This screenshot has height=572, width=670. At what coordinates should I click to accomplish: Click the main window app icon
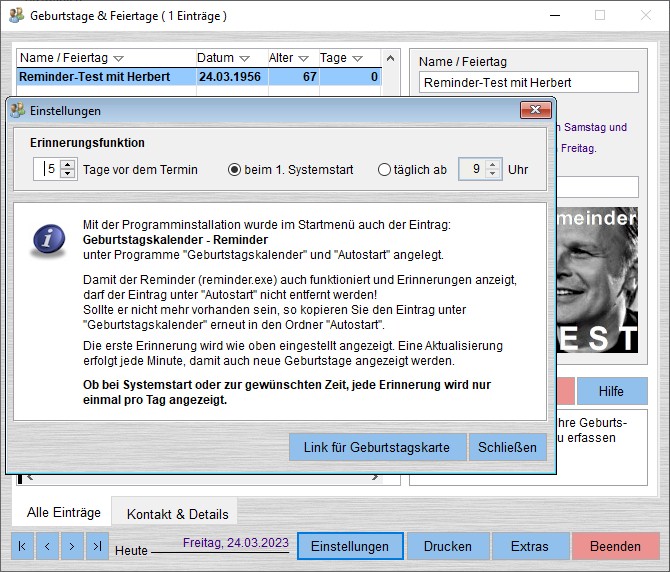point(16,15)
